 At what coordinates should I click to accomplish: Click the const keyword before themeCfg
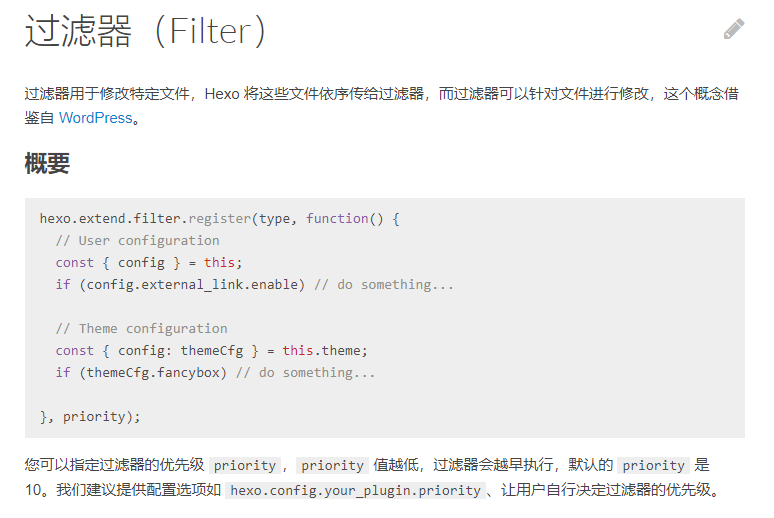click(75, 350)
